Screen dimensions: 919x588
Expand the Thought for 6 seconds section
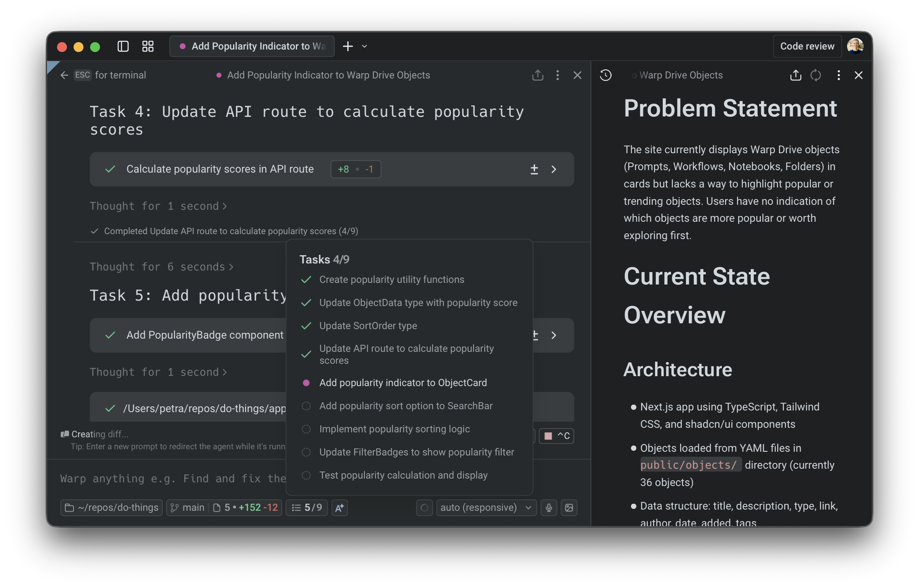click(162, 267)
